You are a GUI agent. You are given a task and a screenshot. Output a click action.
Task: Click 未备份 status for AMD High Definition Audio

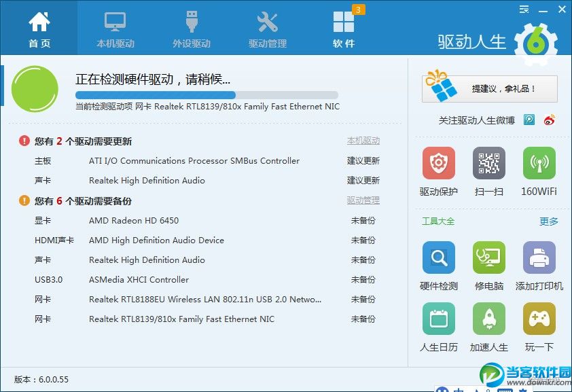[x=363, y=240]
